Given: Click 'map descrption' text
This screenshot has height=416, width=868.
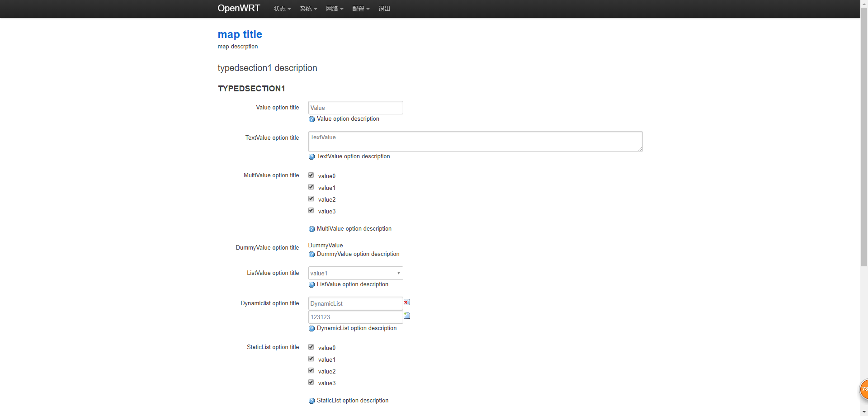Looking at the screenshot, I should 238,47.
